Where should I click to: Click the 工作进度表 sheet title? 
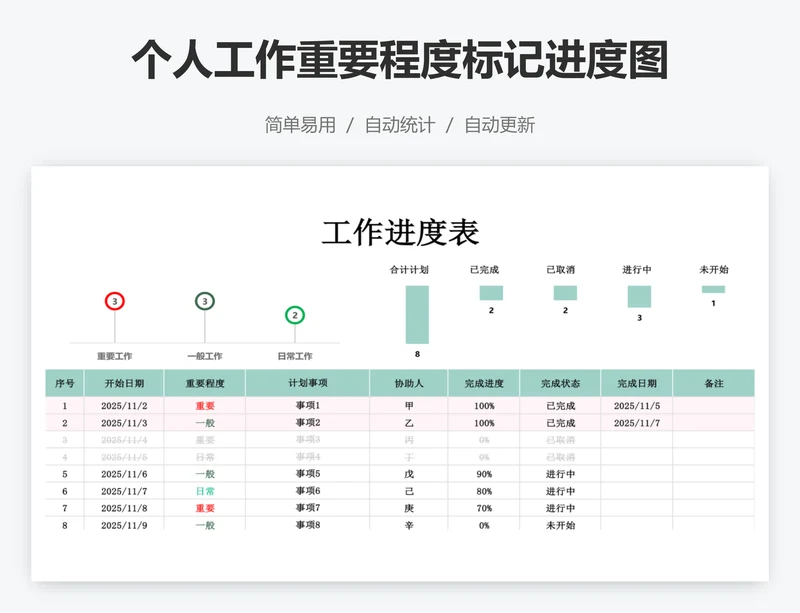401,233
